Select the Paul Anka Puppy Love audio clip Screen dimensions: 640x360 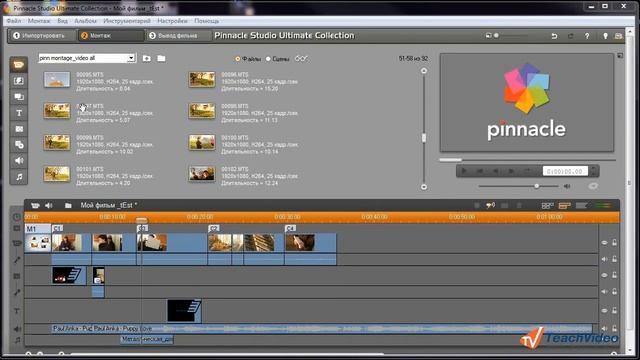342,329
